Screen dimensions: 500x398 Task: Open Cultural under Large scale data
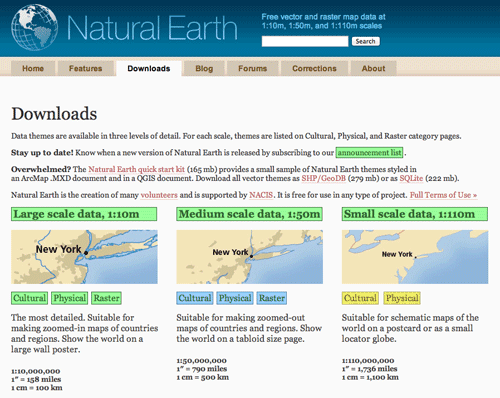tap(29, 298)
